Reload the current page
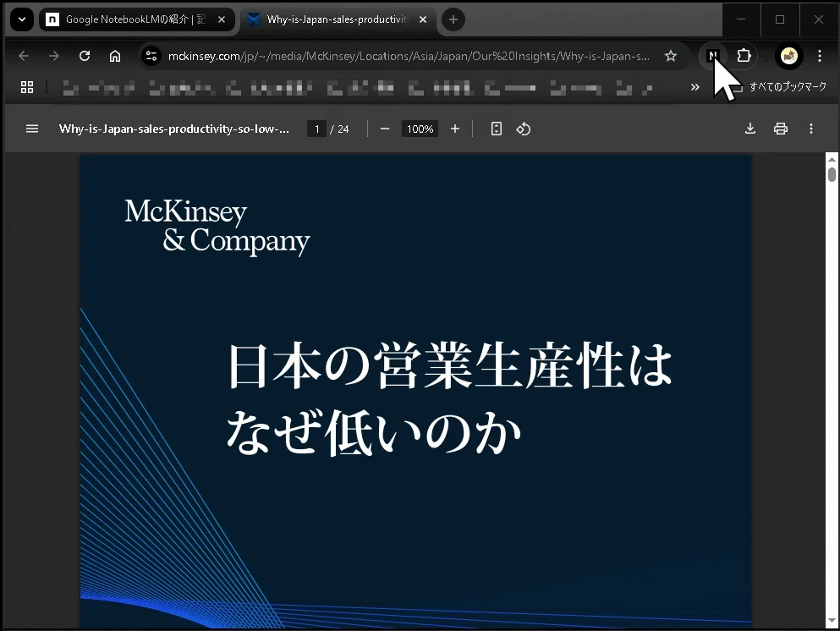The width and height of the screenshot is (840, 631). 84,56
